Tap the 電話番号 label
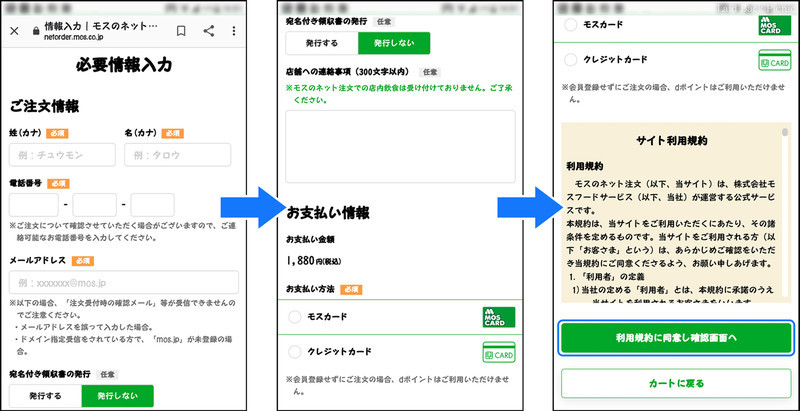Image resolution: width=800 pixels, height=411 pixels. [x=26, y=184]
